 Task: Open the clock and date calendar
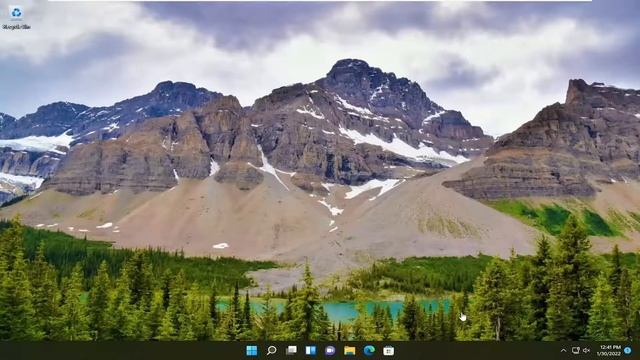point(610,351)
